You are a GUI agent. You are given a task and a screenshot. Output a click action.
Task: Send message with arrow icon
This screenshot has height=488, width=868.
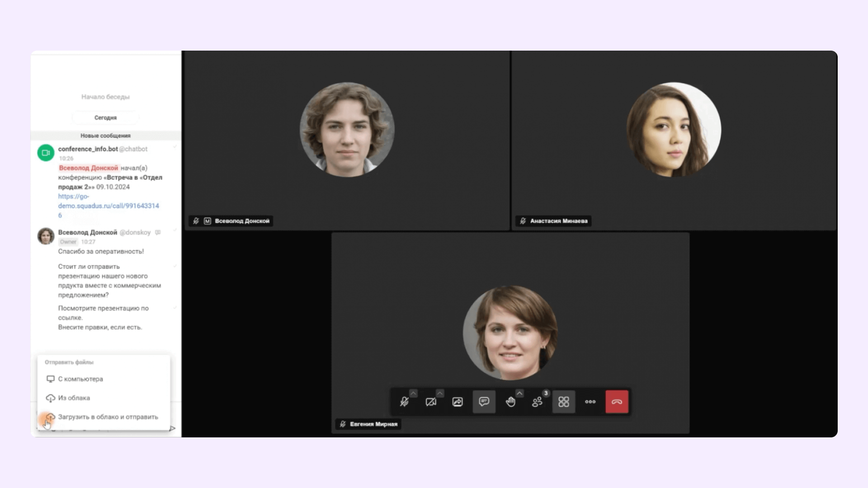tap(172, 428)
